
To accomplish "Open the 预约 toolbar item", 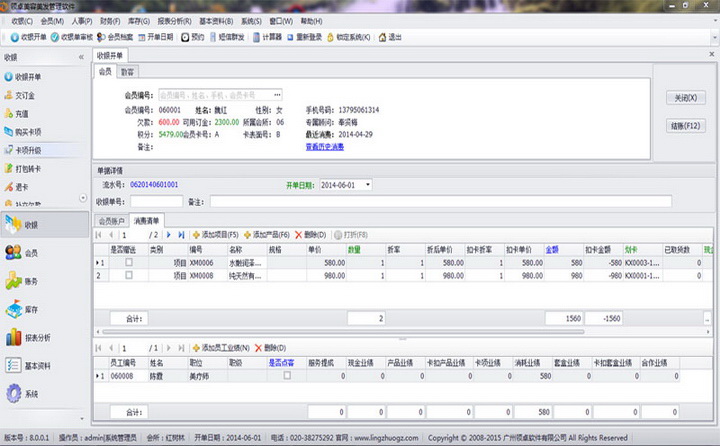I will 192,37.
